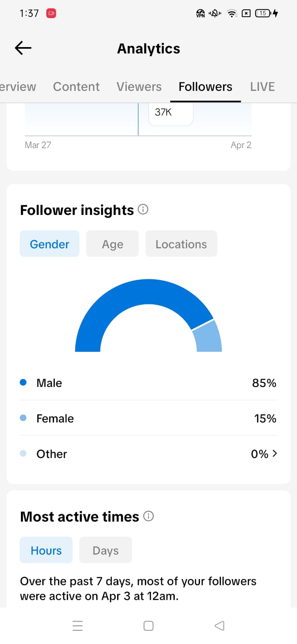Show most active Days
Viewport: 297px width, 644px height.
click(x=105, y=550)
